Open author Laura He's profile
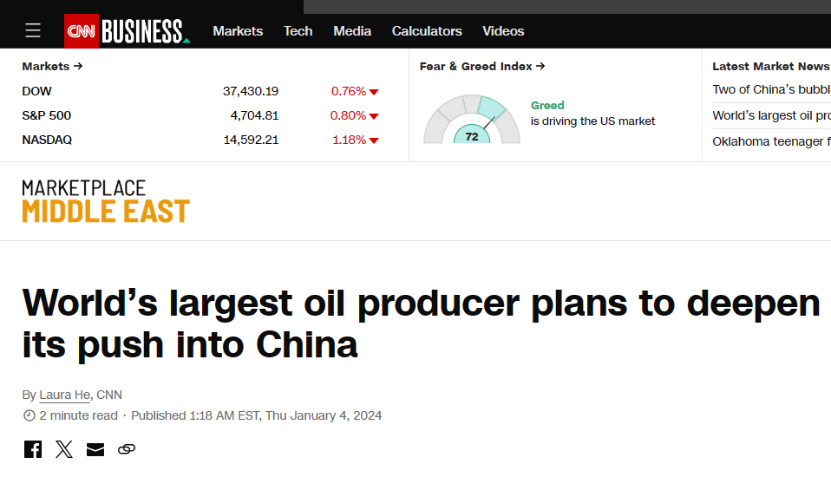This screenshot has height=477, width=831. [65, 395]
